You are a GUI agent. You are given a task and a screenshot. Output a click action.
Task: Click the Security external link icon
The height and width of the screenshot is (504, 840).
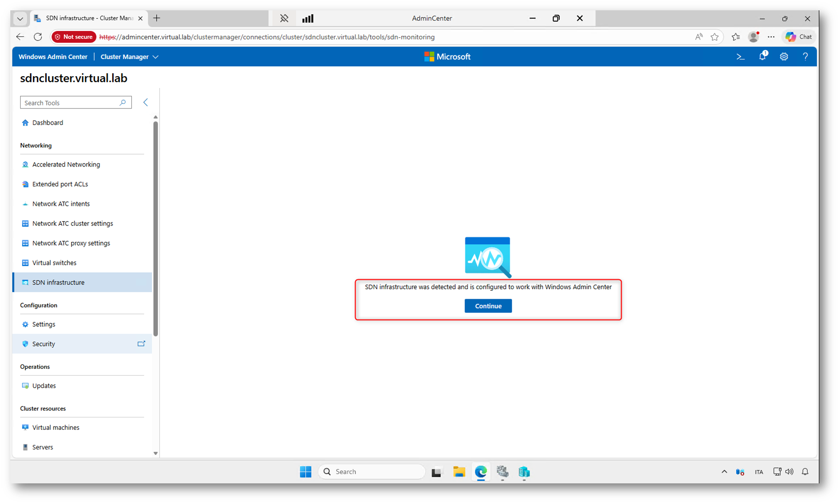(x=141, y=344)
